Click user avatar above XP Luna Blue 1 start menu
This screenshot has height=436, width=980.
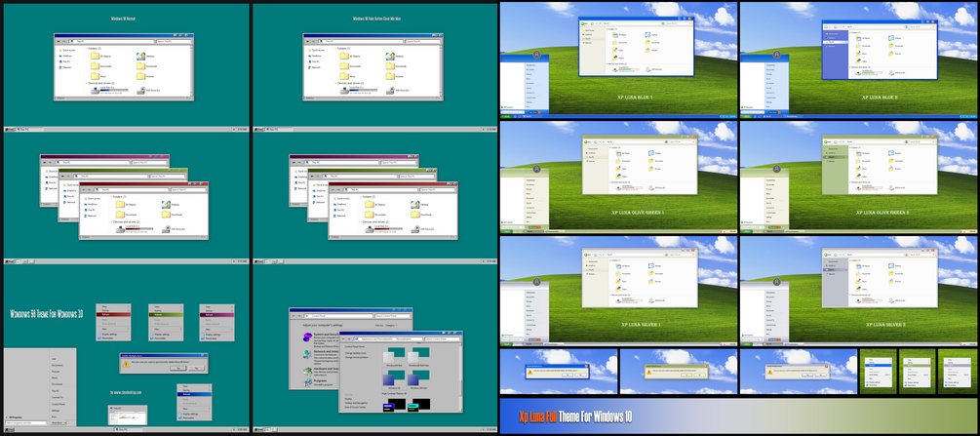537,55
